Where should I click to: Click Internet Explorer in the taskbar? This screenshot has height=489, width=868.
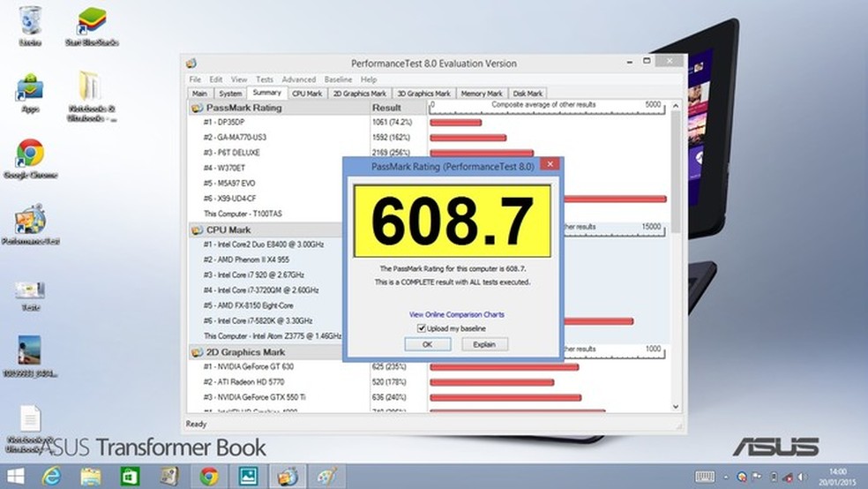pos(54,476)
